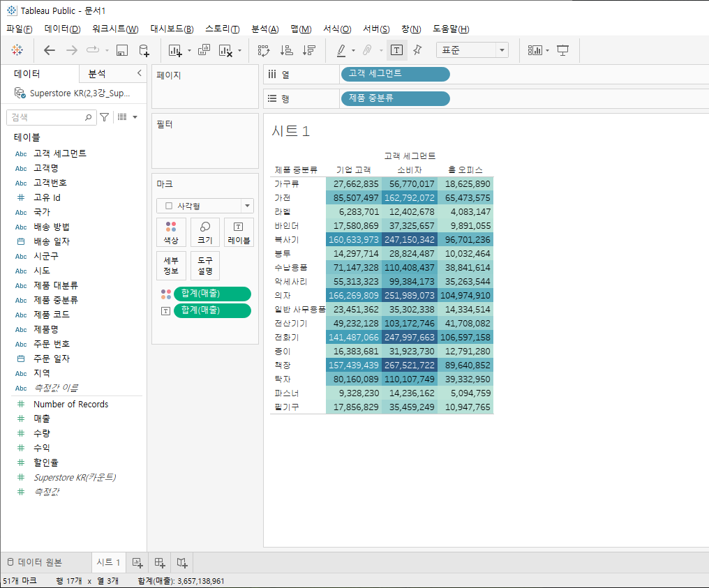Click color 합계(매출) pill in Marks

212,294
